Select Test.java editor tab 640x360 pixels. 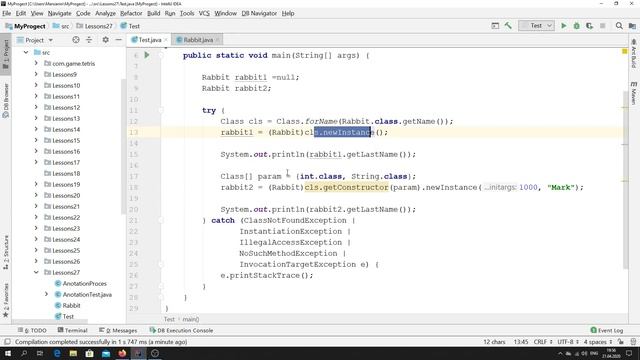tap(149, 40)
